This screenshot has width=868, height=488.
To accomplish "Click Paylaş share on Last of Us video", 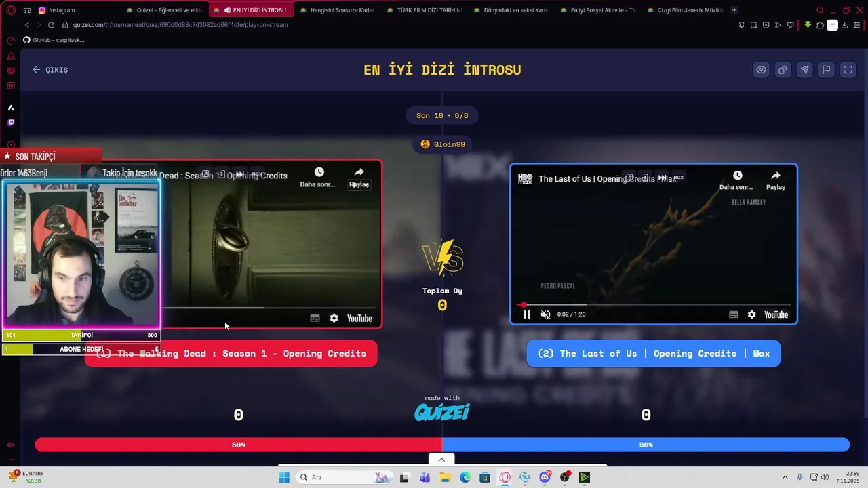I will pos(776,180).
